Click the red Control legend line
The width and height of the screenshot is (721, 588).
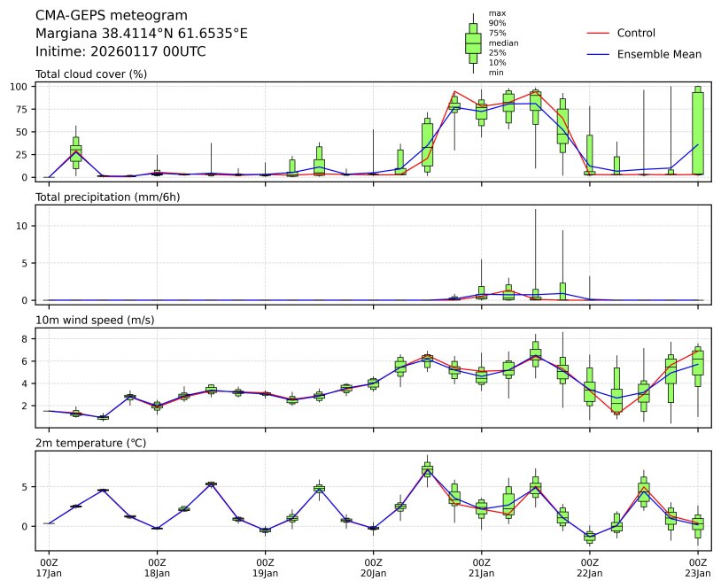coord(598,33)
